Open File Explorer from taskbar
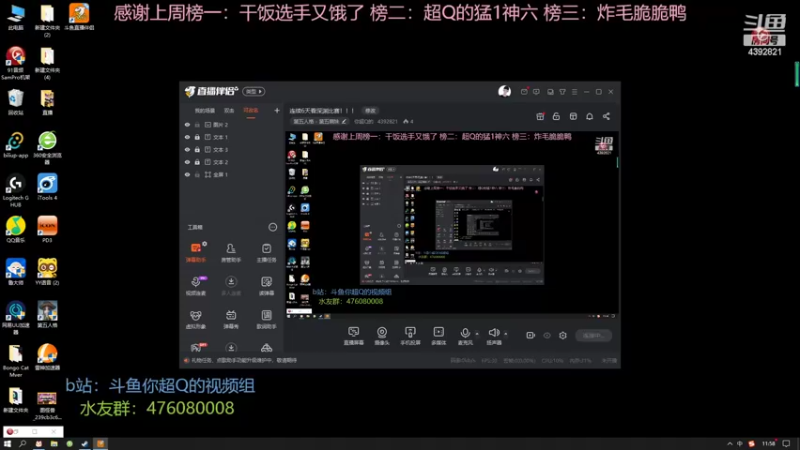Screen dimensions: 800x450 [x=54, y=444]
